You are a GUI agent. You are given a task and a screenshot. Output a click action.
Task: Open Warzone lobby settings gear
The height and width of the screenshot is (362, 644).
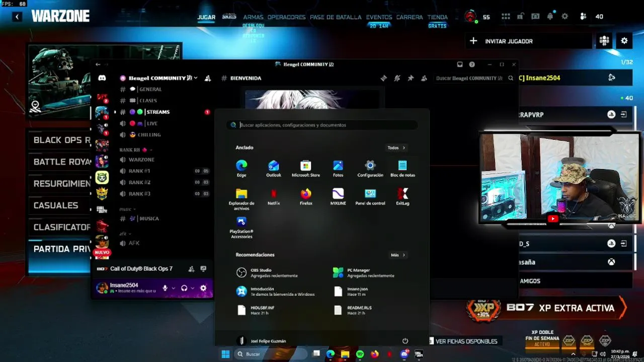624,41
